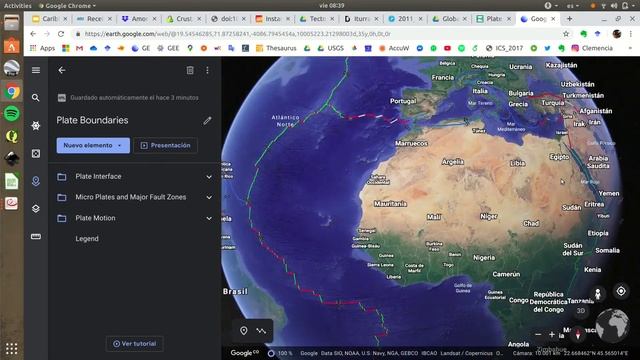The image size is (640, 360).
Task: Click the 'Brasil' map label
Action: [x=236, y=291]
